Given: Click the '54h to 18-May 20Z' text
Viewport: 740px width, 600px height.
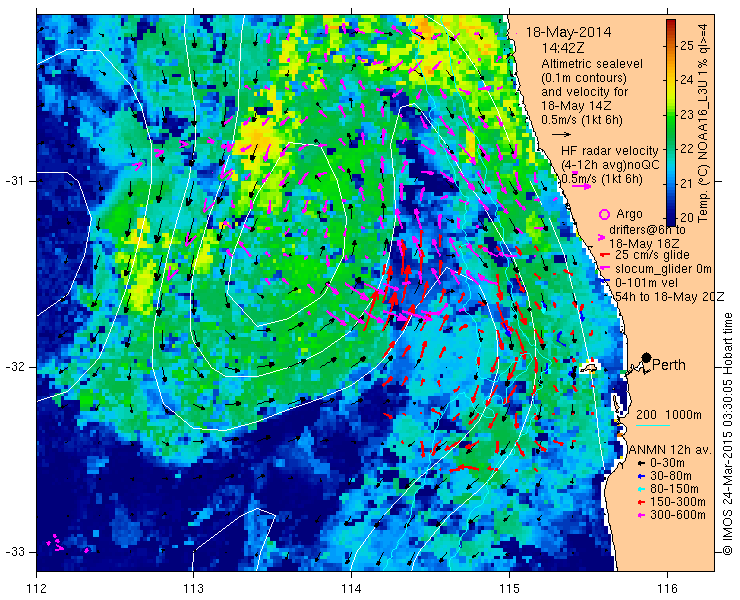Looking at the screenshot, I should [670, 296].
